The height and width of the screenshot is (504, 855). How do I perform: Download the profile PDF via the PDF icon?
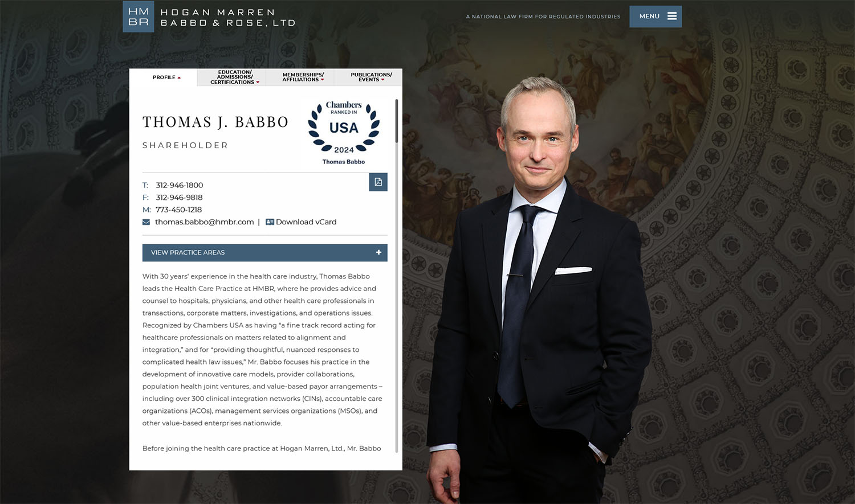[x=378, y=182]
